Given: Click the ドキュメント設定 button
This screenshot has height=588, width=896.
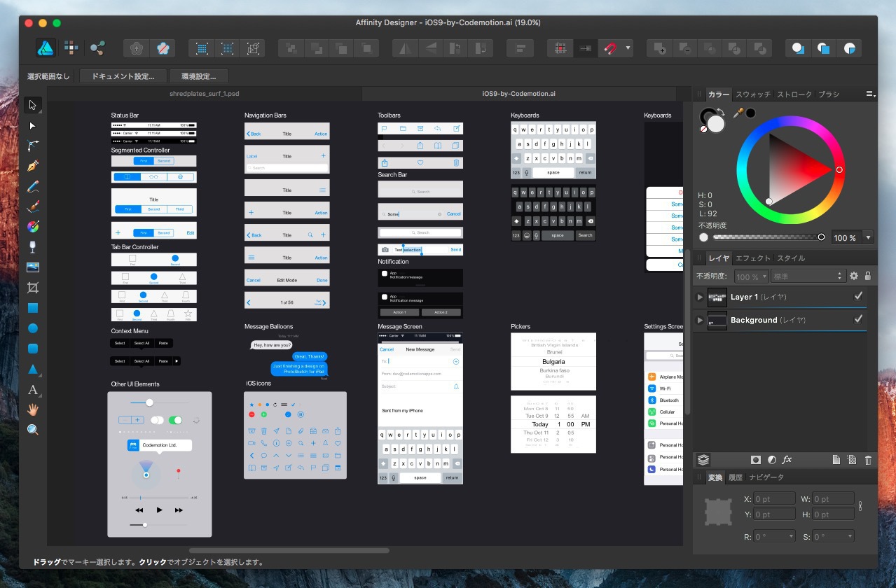Looking at the screenshot, I should (123, 76).
